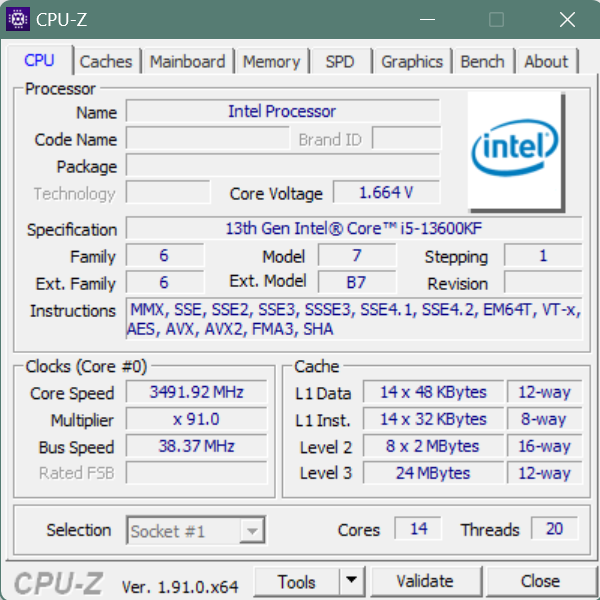Click the Core Voltage value 1.664 V
This screenshot has width=600, height=600.
click(386, 192)
